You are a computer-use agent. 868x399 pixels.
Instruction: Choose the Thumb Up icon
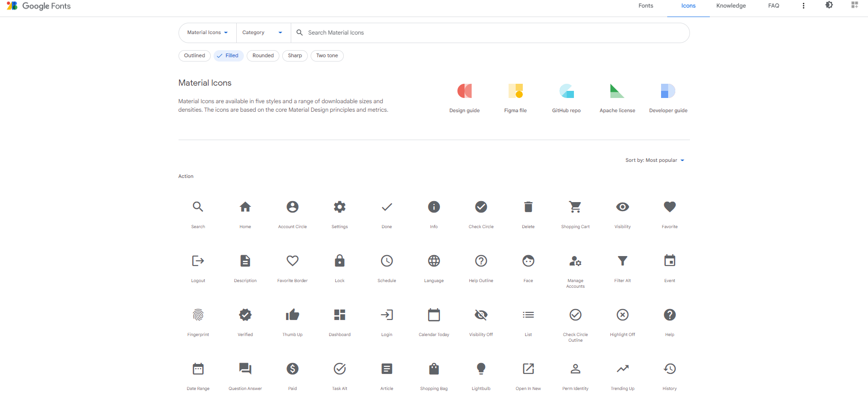pos(293,315)
